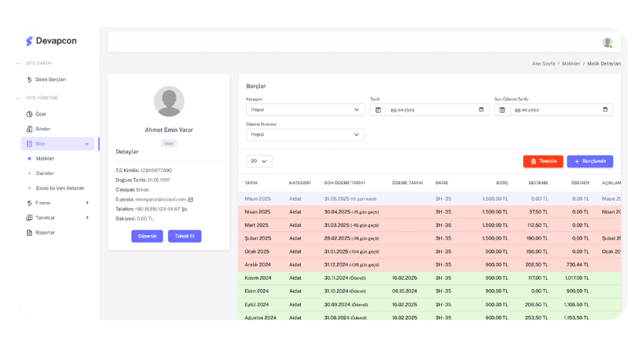Click the Devapcon logo icon
This screenshot has width=644, height=347.
[29, 41]
